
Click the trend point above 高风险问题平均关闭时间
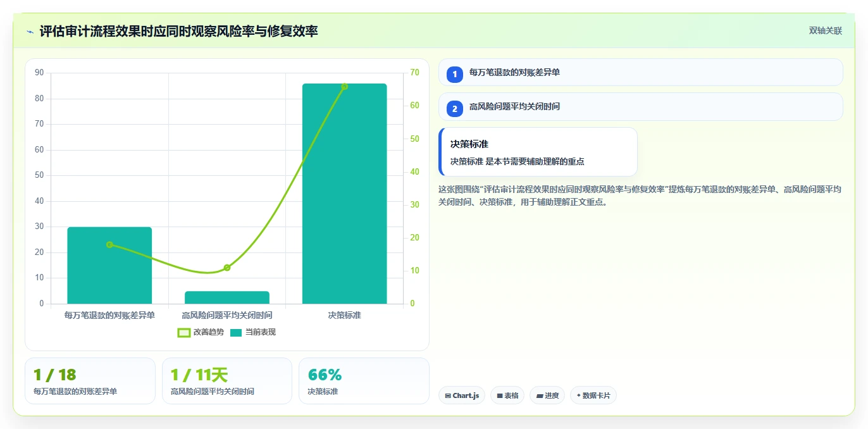point(227,268)
